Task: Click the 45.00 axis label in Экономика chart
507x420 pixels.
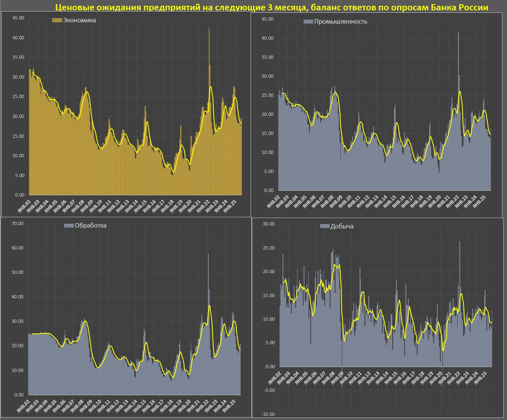Action: point(18,18)
